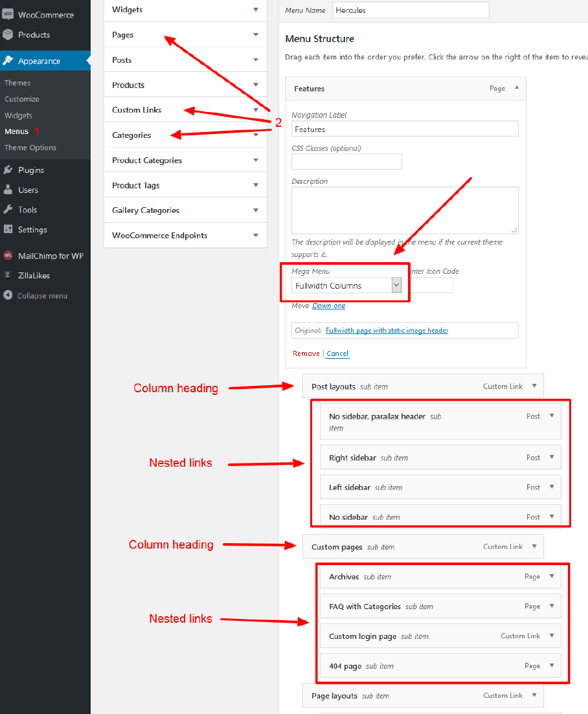Click the Plugins plug icon
Screen dimensions: 588x714
pyautogui.click(x=8, y=170)
